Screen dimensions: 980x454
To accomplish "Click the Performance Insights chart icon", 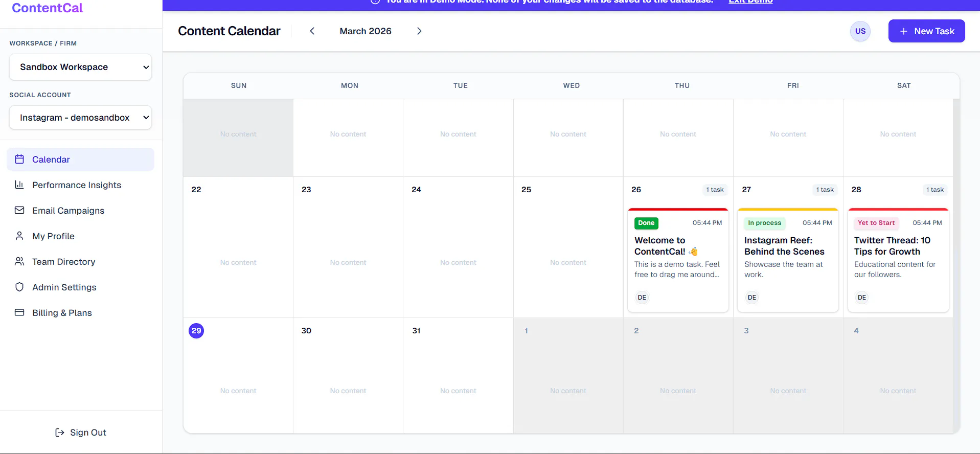I will tap(19, 185).
